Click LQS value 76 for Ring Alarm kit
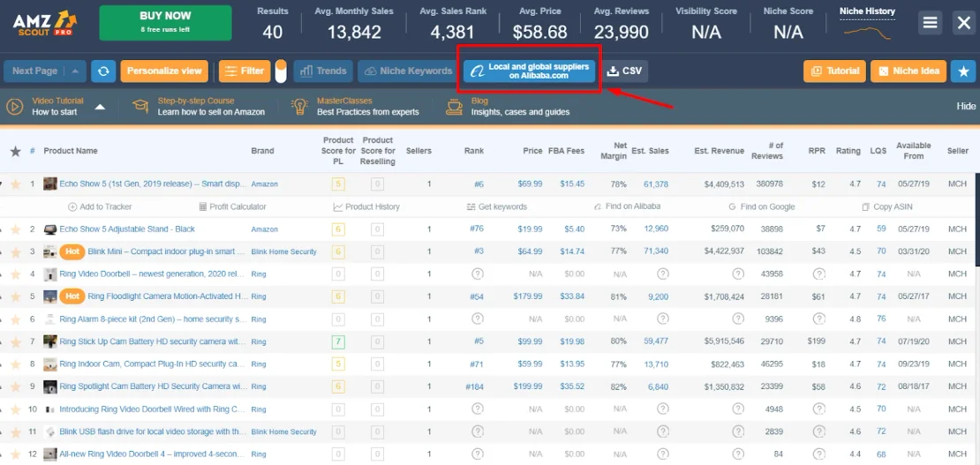The width and height of the screenshot is (980, 465). coord(881,319)
